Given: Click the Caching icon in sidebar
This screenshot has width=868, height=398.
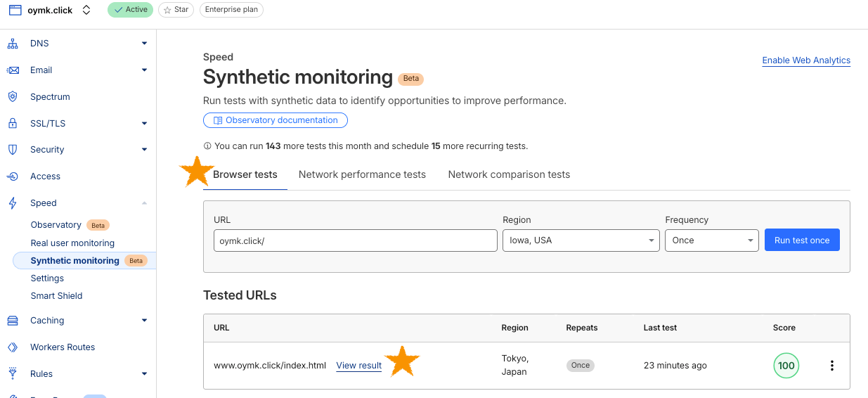Looking at the screenshot, I should pos(13,321).
